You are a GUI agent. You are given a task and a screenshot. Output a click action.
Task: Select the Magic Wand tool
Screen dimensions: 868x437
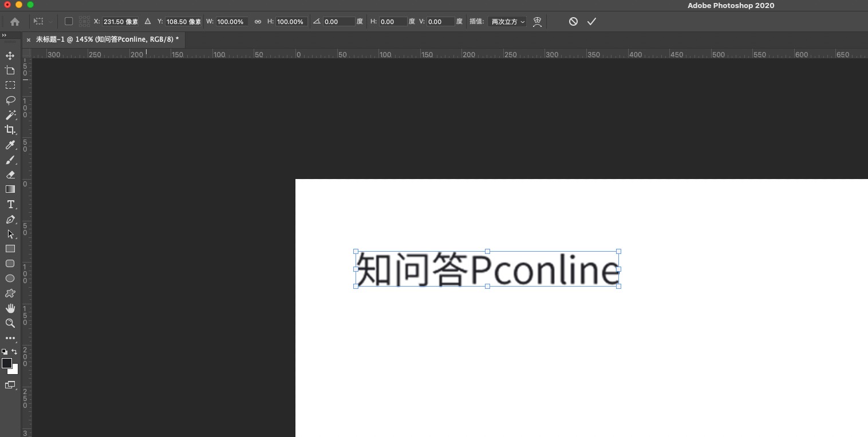(10, 115)
